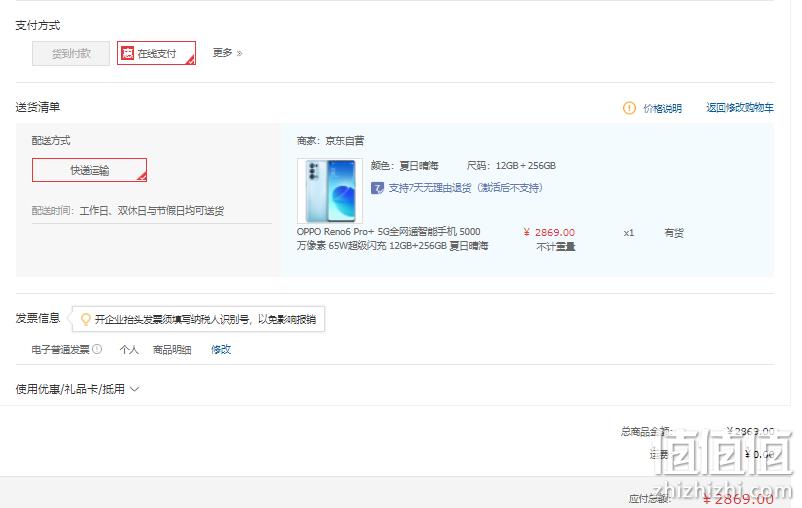This screenshot has width=802, height=508.
Task: Expand 使用优惠/礼品卡/抵用 section
Action: pos(77,389)
